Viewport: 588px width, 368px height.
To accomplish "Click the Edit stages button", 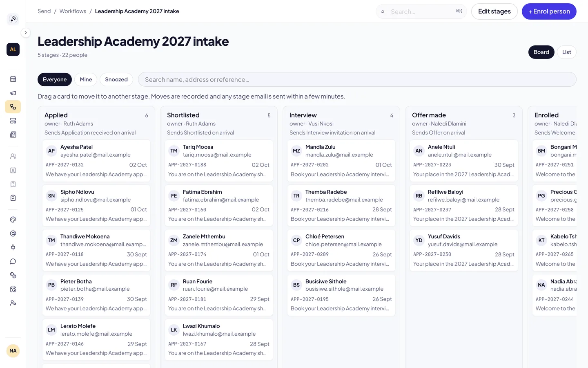I will click(x=494, y=11).
